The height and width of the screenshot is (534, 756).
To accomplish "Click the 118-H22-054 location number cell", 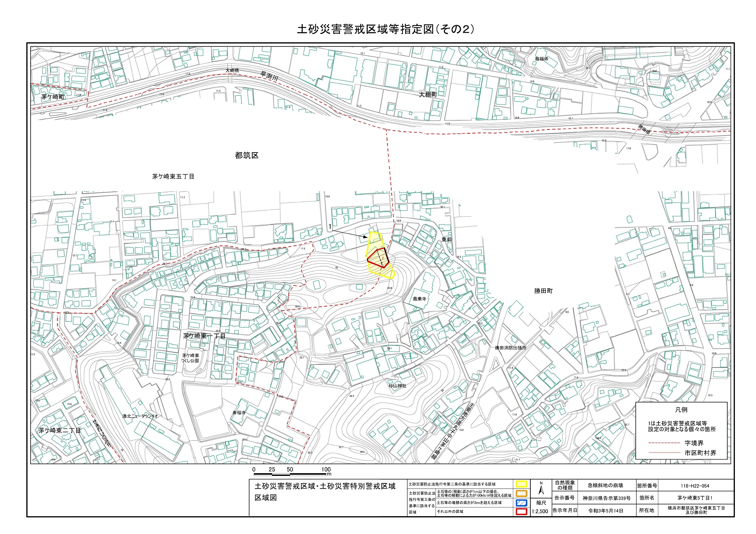I will coord(695,486).
